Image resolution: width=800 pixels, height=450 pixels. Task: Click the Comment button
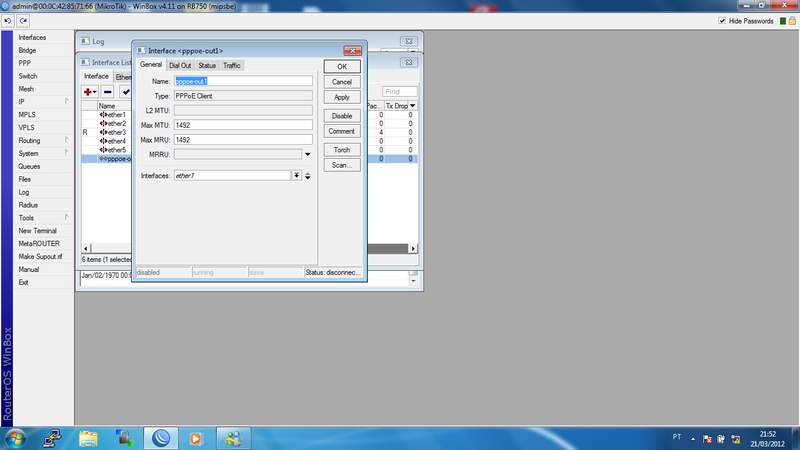point(342,131)
